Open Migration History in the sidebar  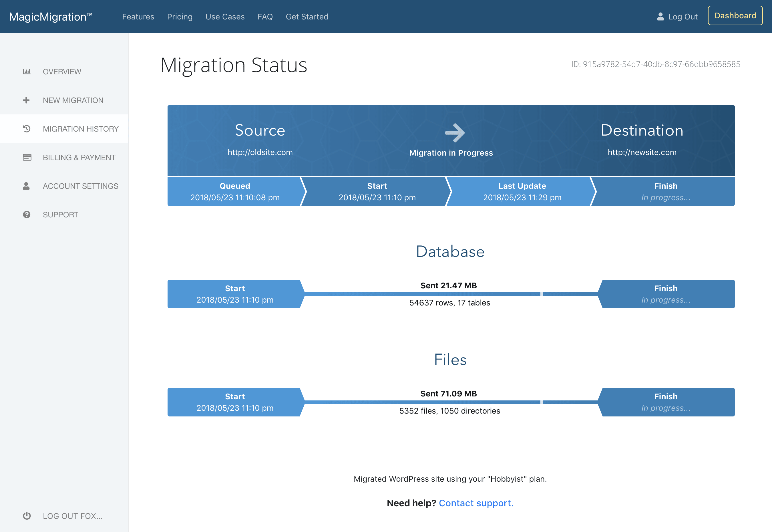64,129
